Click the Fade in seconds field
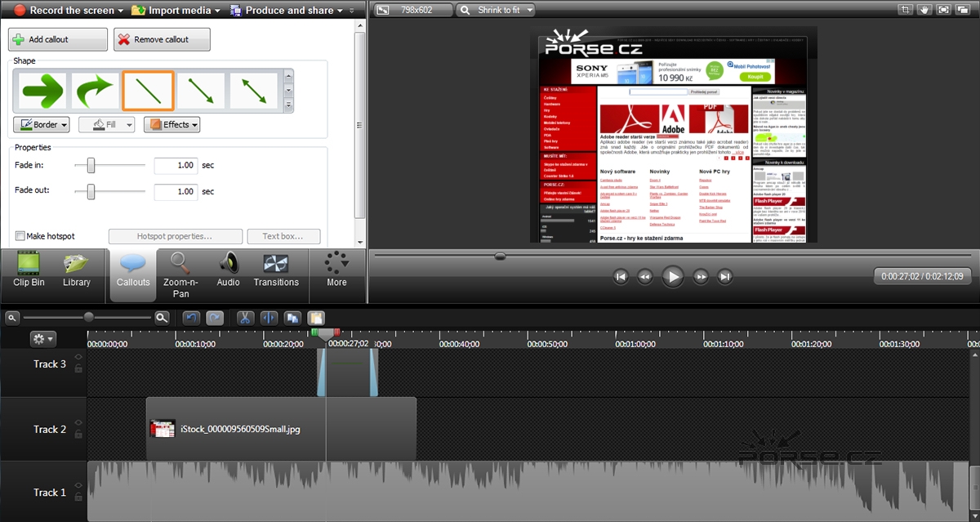The height and width of the screenshot is (522, 980). 176,165
